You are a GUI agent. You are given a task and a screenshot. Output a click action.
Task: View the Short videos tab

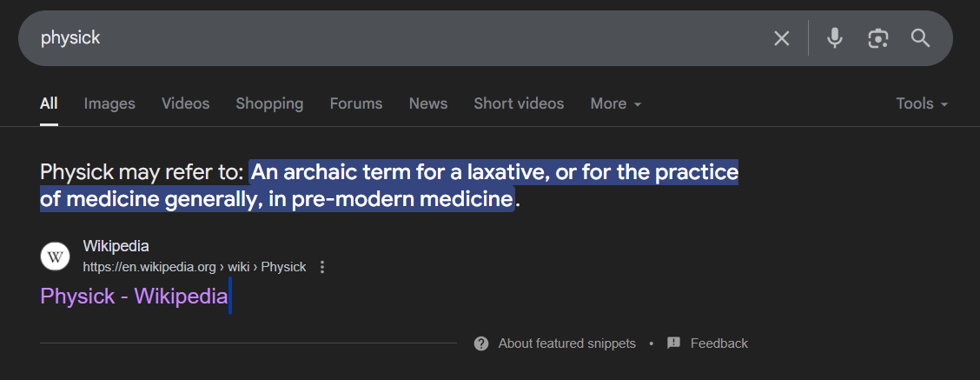point(519,104)
